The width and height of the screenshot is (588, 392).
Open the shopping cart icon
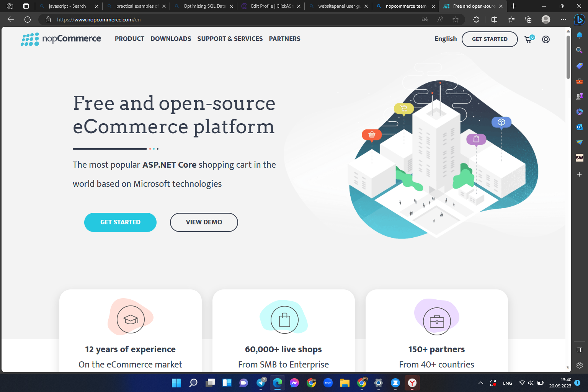coord(529,39)
